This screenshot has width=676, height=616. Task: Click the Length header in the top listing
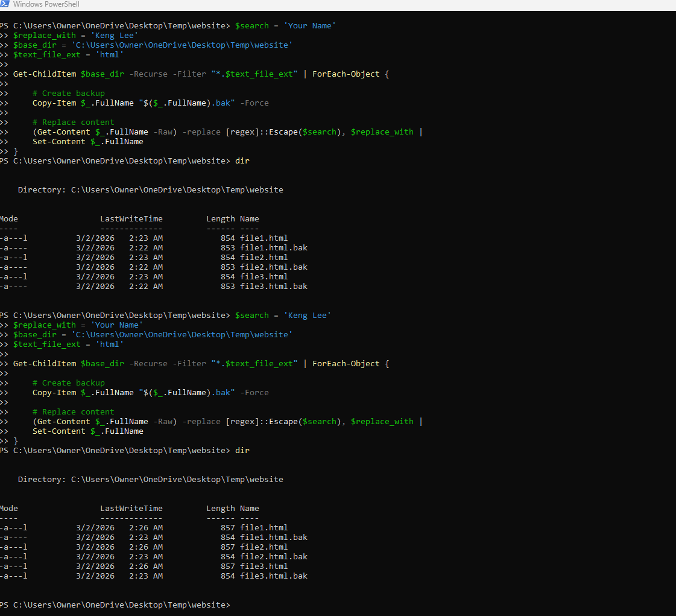[220, 219]
